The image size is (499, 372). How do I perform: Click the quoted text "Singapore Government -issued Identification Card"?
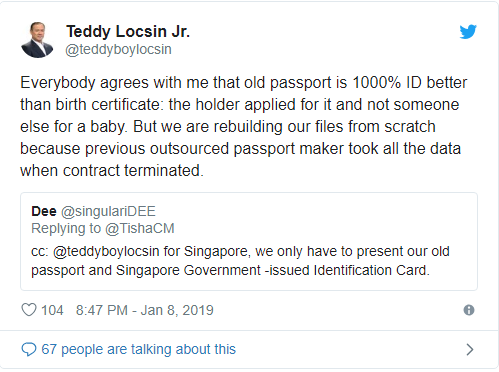[271, 270]
